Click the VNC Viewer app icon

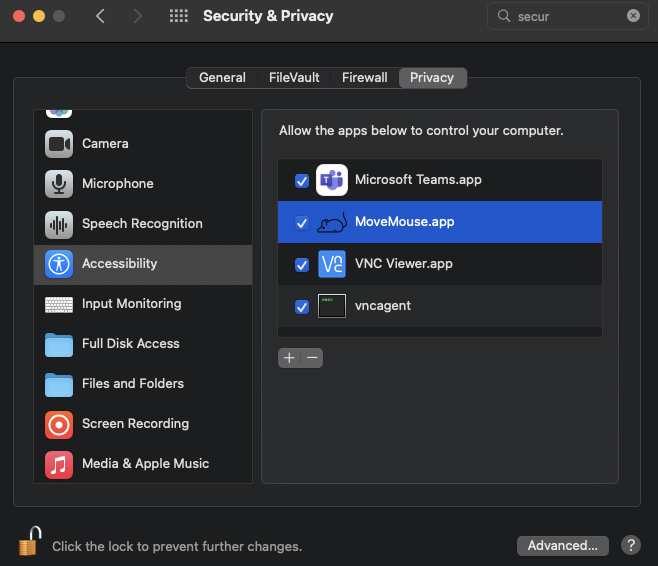tap(332, 264)
